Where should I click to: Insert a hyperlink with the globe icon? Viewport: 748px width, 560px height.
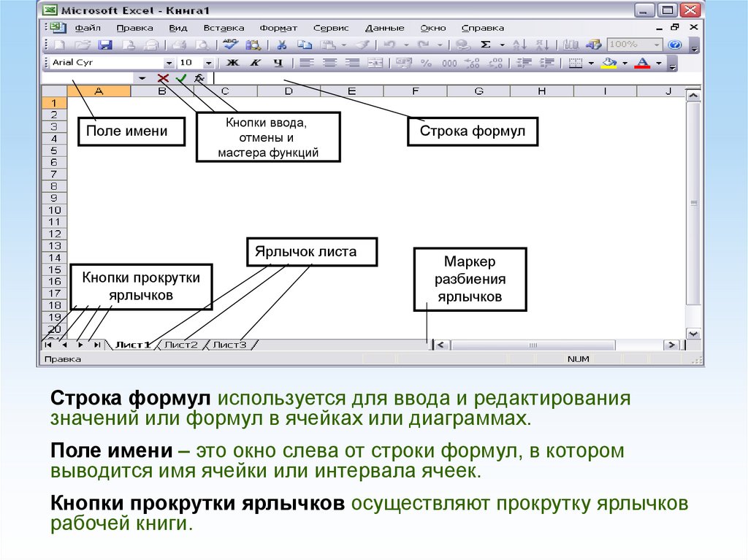[462, 45]
